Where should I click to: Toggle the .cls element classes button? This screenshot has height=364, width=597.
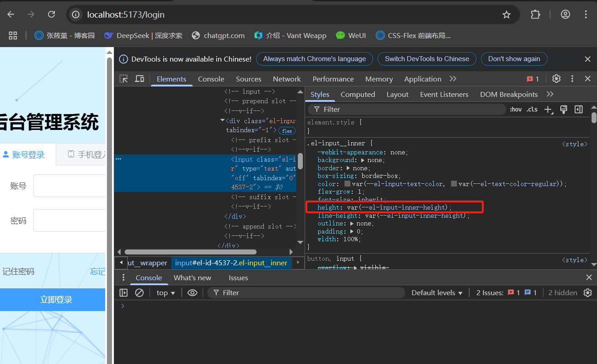[532, 109]
